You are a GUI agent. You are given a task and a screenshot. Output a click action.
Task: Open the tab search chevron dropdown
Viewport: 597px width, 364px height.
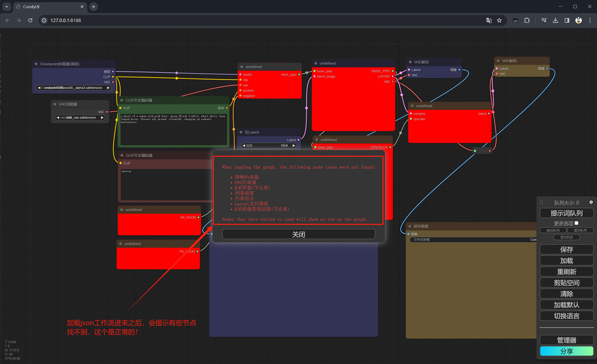[x=6, y=7]
